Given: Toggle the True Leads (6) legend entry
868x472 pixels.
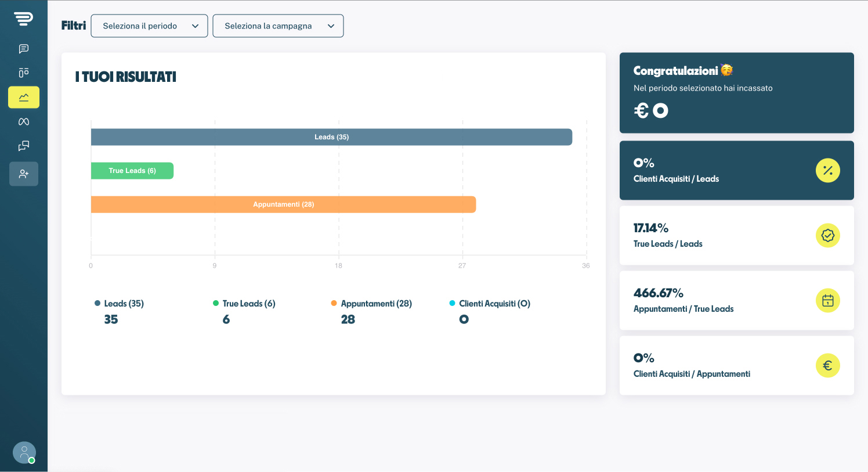Looking at the screenshot, I should (244, 304).
